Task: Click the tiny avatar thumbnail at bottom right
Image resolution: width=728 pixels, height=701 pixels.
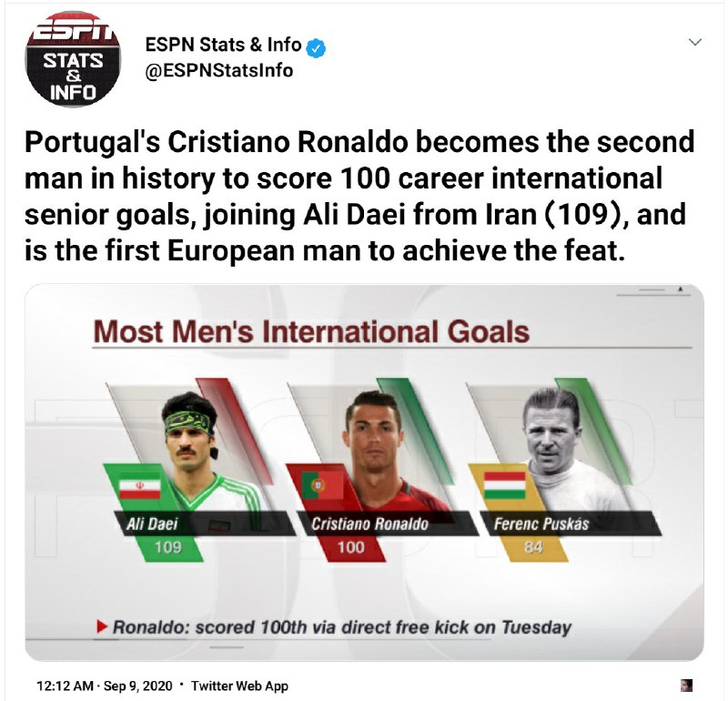Action: click(687, 685)
